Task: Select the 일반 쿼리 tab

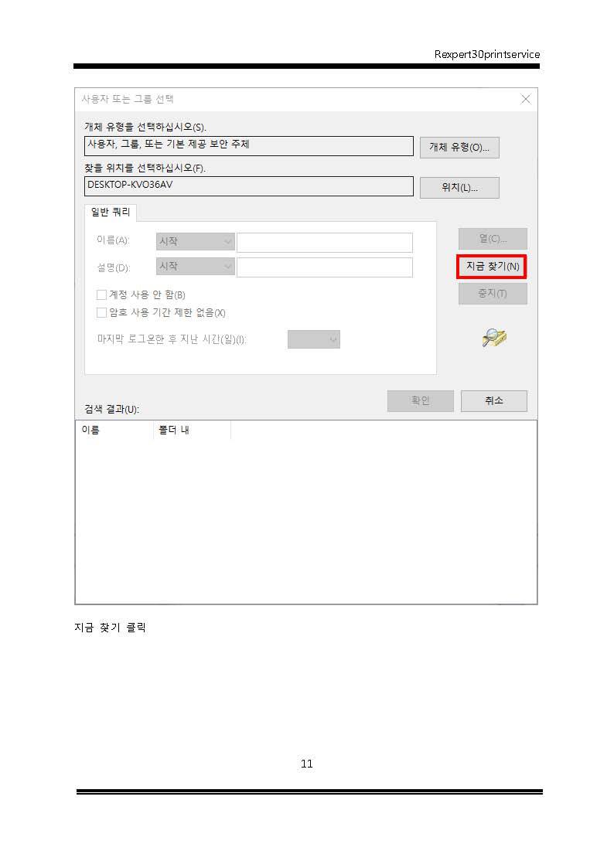Action: [111, 212]
